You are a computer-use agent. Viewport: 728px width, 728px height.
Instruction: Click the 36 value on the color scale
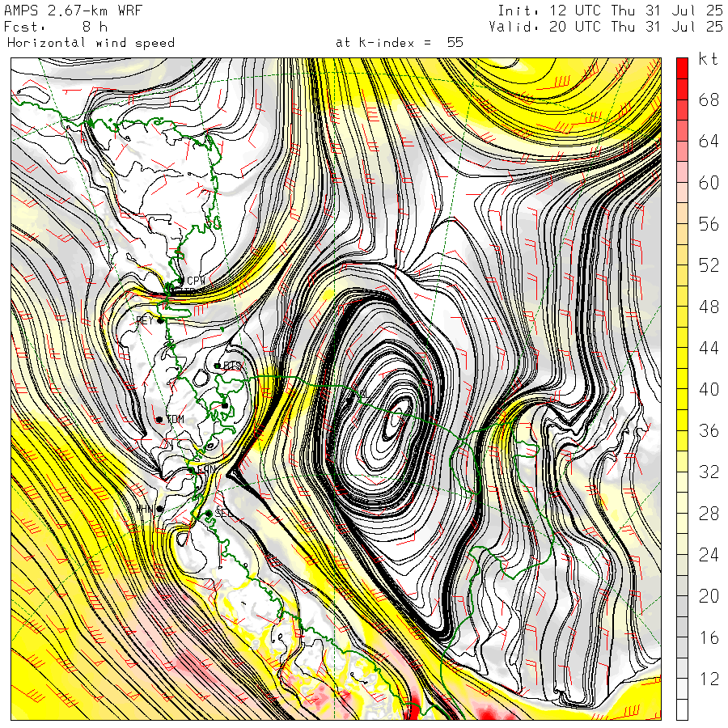(x=709, y=430)
